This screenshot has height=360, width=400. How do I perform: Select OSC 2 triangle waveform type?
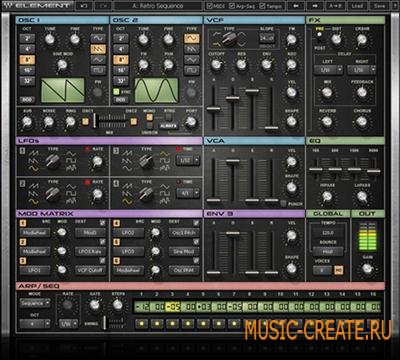tap(192, 60)
